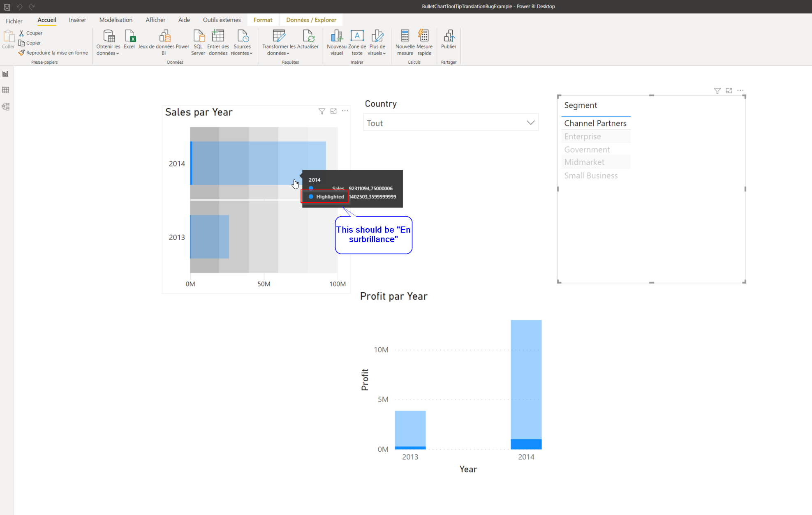Open more options on the Segment slicer
The width and height of the screenshot is (812, 515).
(741, 90)
